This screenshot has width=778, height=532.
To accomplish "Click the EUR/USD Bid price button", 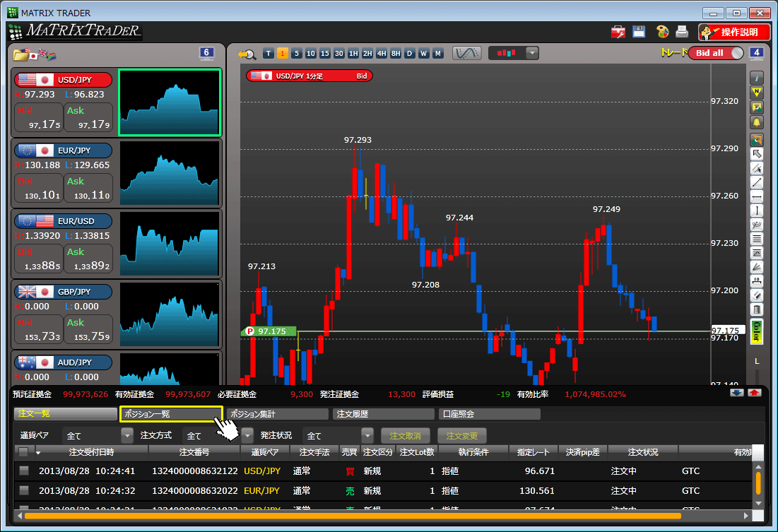I will [39, 259].
